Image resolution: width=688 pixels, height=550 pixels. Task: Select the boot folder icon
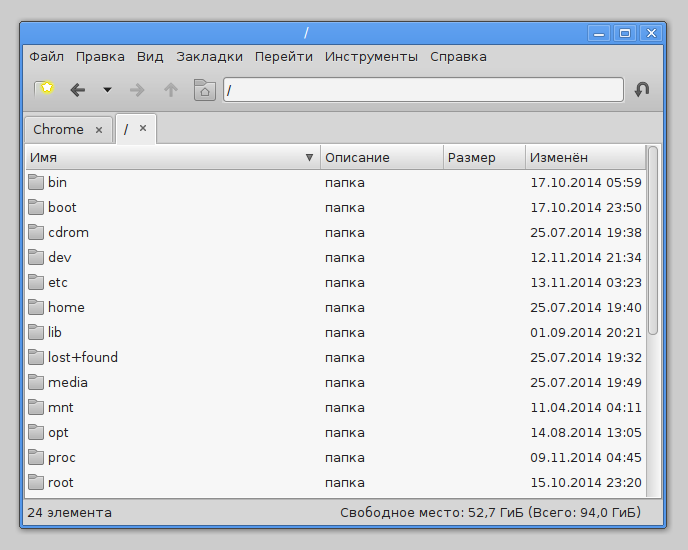pos(36,207)
